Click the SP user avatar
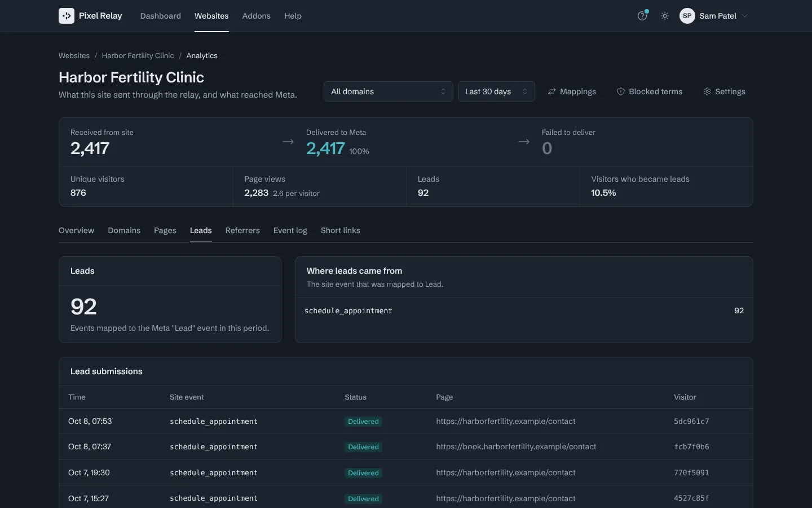The width and height of the screenshot is (812, 508). [687, 16]
